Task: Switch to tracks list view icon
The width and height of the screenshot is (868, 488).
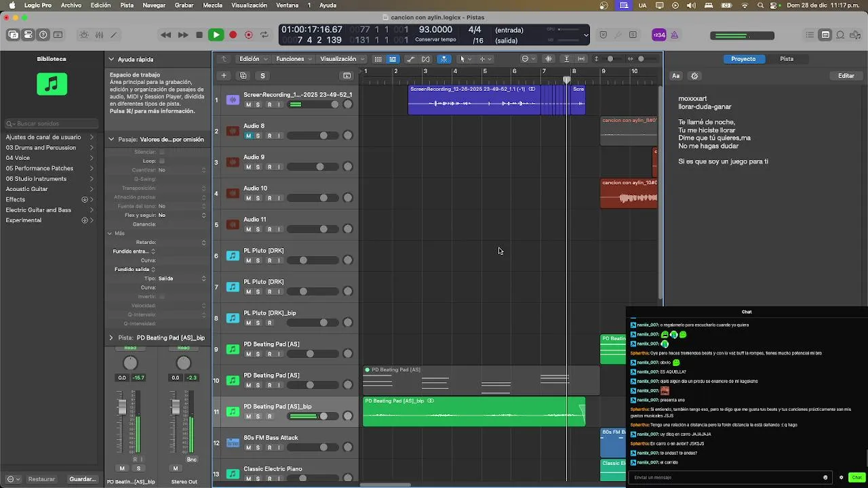Action: tap(393, 59)
